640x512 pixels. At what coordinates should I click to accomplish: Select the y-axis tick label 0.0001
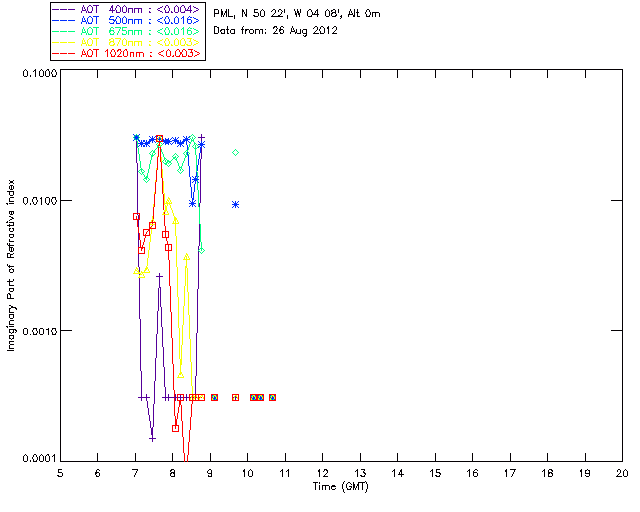click(39, 459)
